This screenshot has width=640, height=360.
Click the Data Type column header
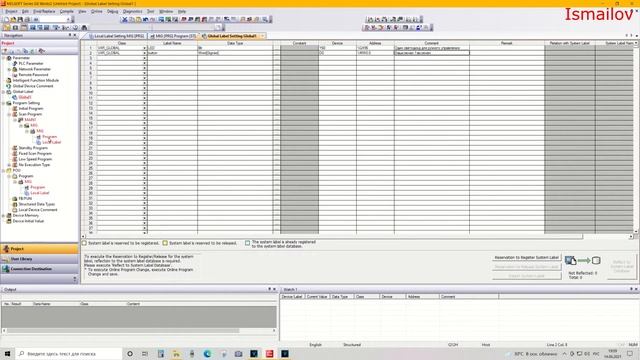pos(235,43)
